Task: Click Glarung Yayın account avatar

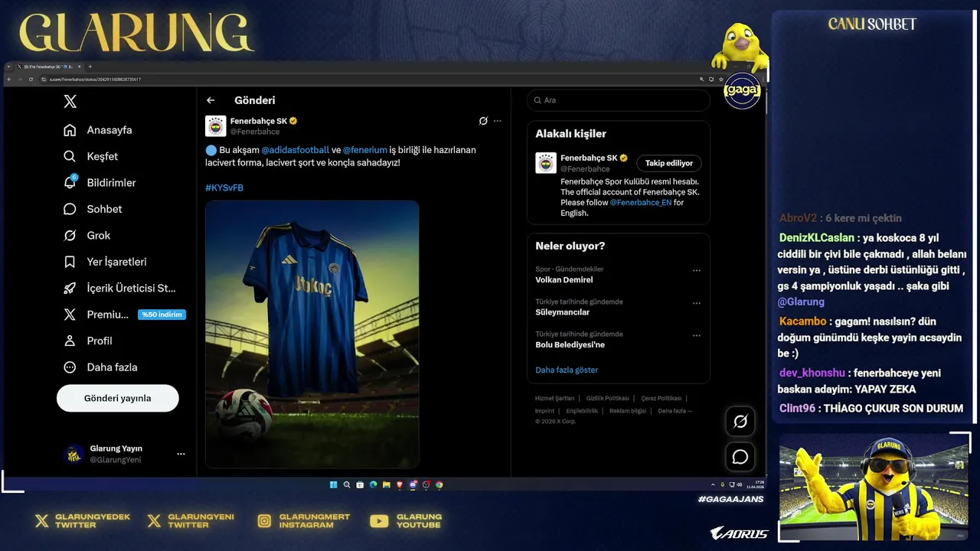Action: [73, 454]
